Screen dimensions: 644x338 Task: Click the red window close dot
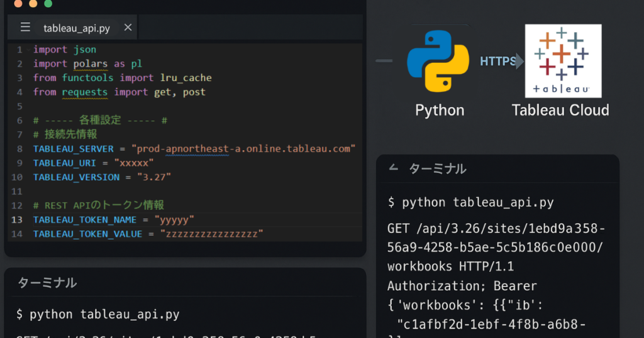click(18, 4)
